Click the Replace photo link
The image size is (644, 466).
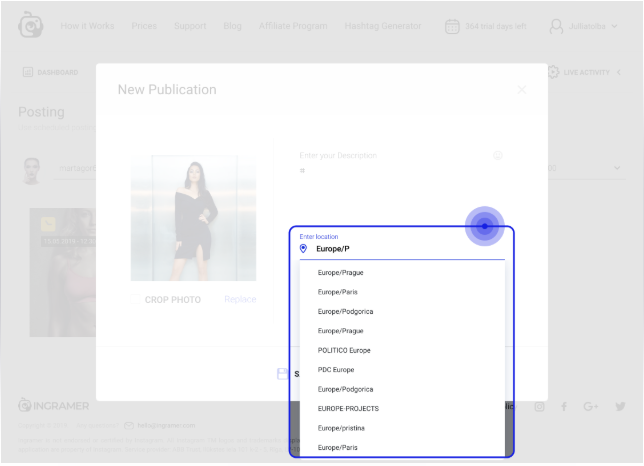(240, 299)
